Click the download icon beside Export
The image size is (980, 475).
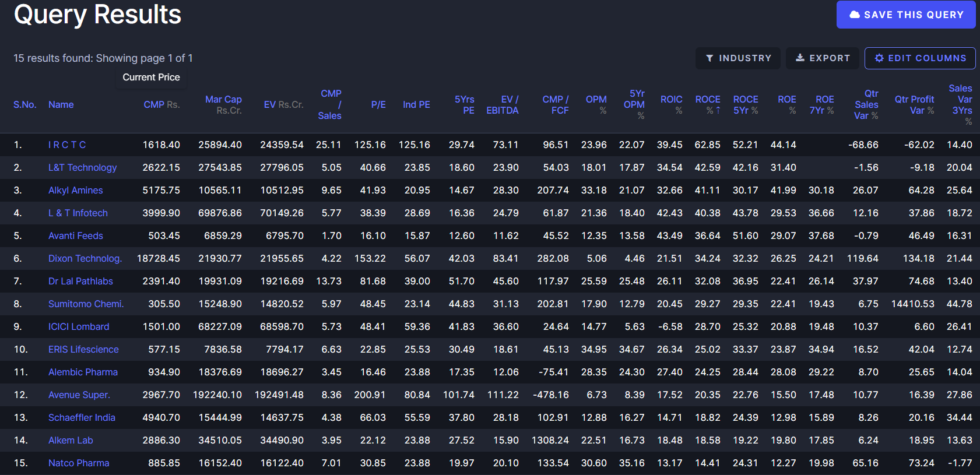coord(800,58)
